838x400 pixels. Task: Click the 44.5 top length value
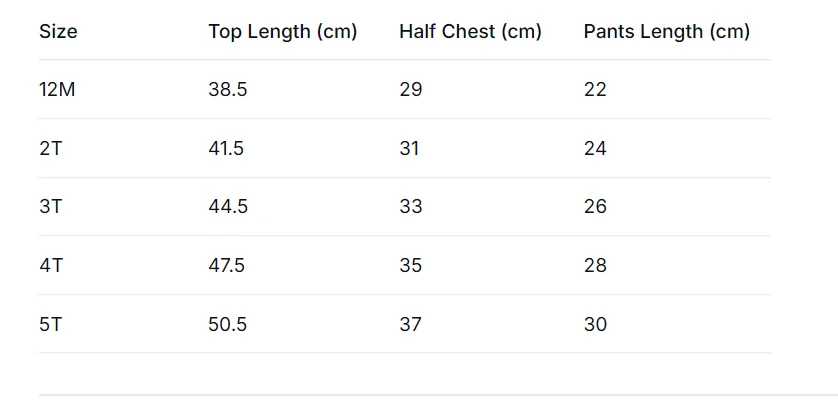[x=228, y=206]
